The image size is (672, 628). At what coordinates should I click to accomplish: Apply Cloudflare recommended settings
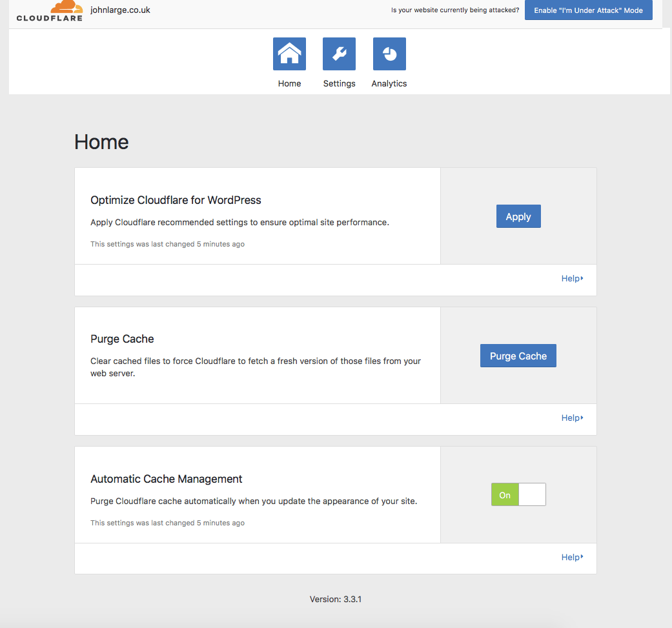[518, 216]
